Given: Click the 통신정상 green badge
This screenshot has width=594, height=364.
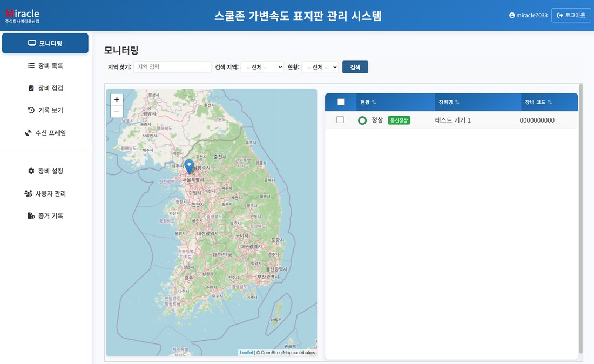Looking at the screenshot, I should (399, 120).
